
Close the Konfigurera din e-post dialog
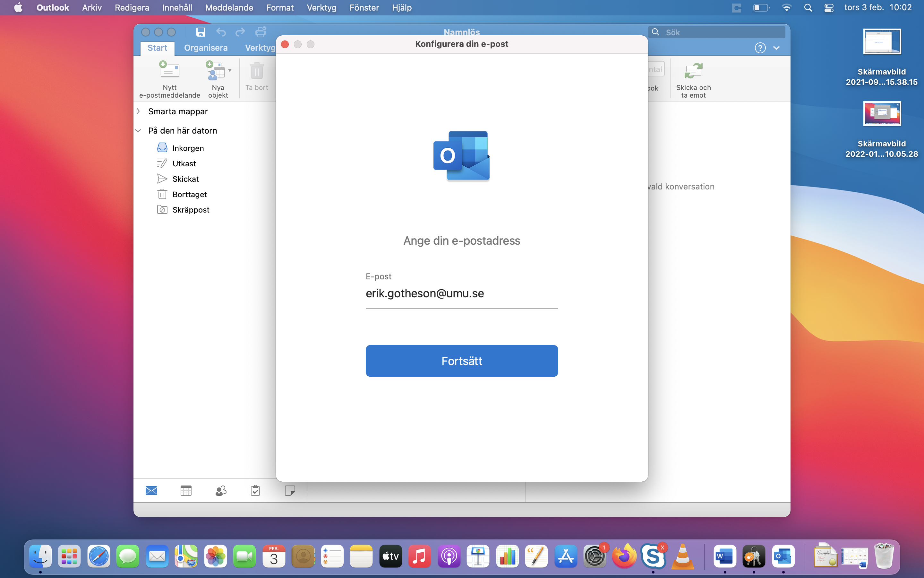(x=285, y=44)
